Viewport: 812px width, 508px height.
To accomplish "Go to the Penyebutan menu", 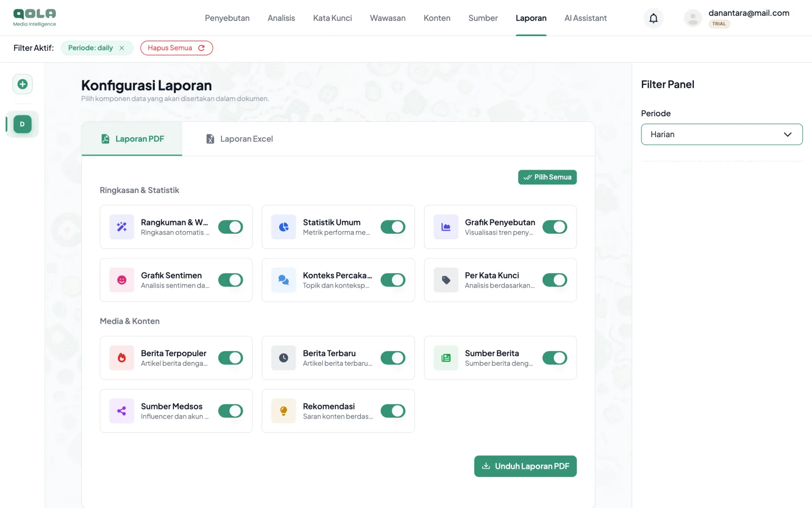I will click(x=227, y=18).
